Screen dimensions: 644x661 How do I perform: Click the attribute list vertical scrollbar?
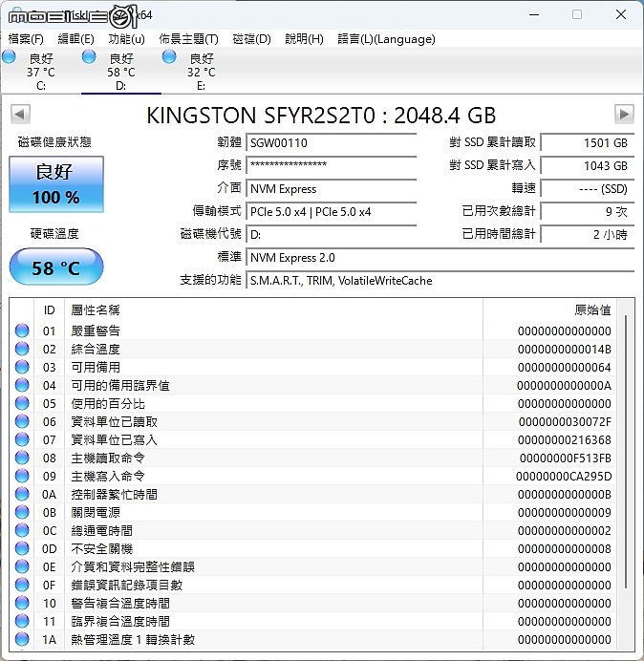pos(626,452)
